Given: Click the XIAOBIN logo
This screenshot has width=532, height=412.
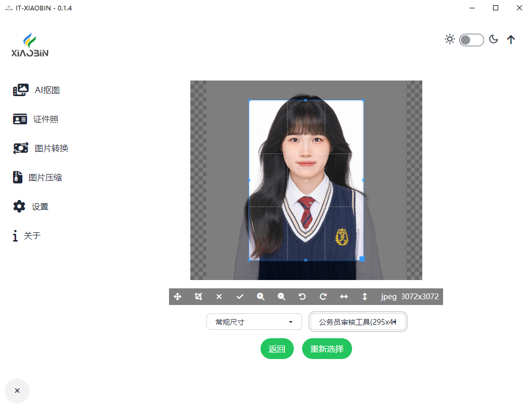Looking at the screenshot, I should pyautogui.click(x=30, y=45).
